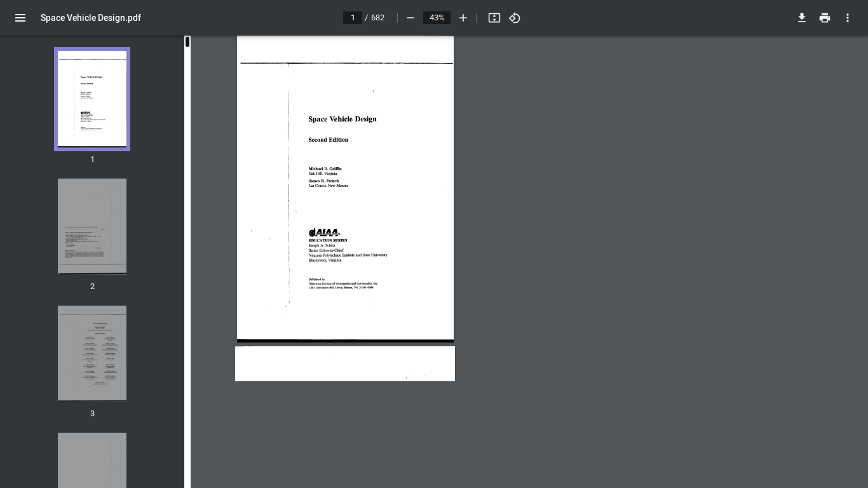Viewport: 868px width, 488px height.
Task: Click the thumbnail sidebar scrollbar handle
Action: click(x=187, y=42)
